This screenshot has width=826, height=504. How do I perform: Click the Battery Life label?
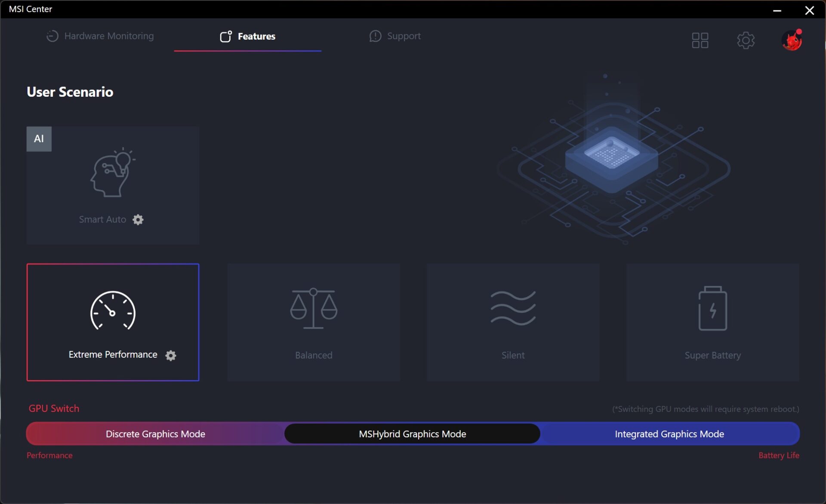779,455
